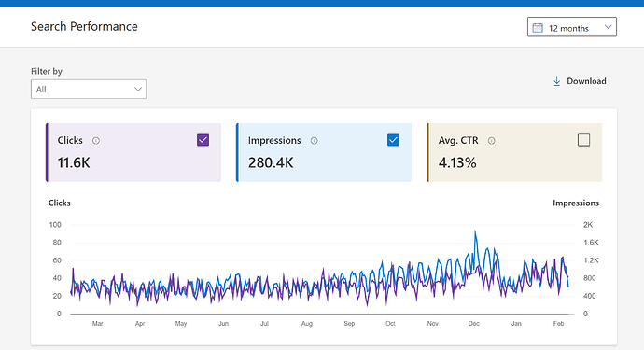The width and height of the screenshot is (644, 350).
Task: Click the chevron in the All filter box
Action: click(x=138, y=89)
